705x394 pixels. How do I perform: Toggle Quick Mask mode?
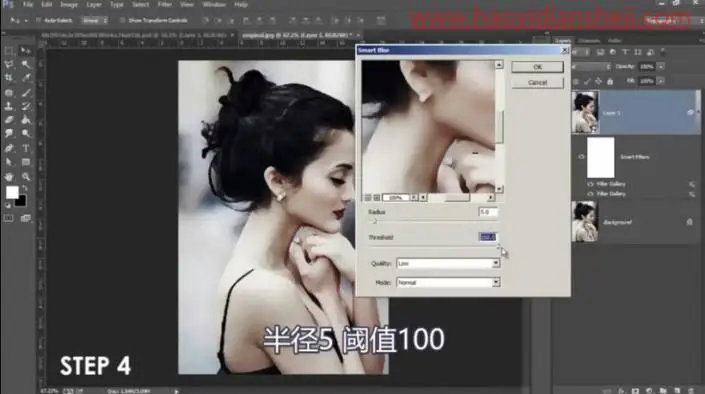coord(9,219)
